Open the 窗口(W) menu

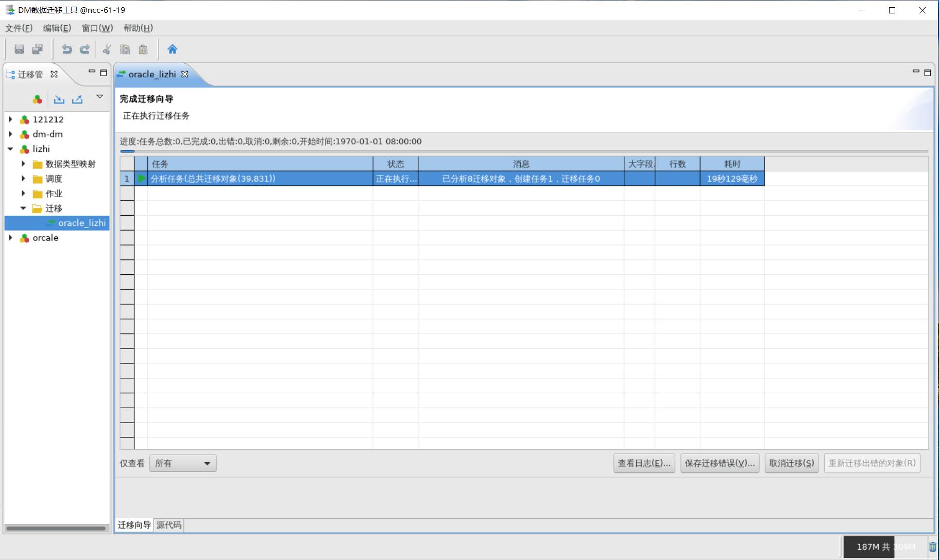click(97, 28)
